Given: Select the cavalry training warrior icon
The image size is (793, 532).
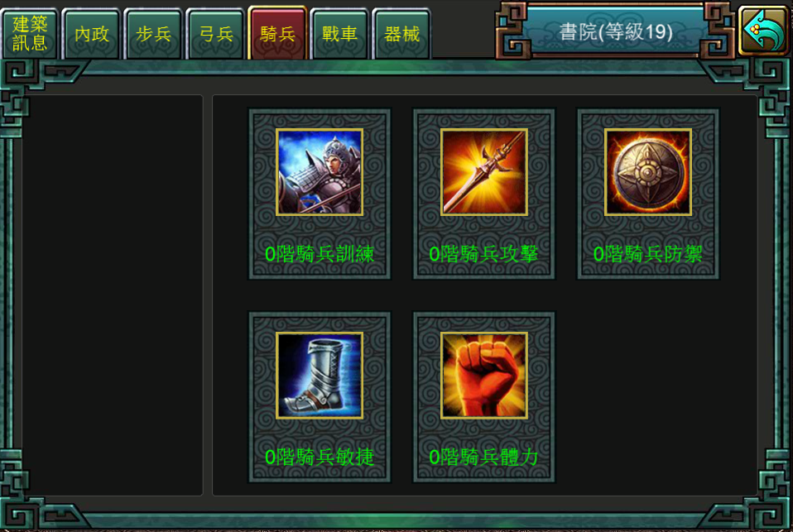Looking at the screenshot, I should [320, 172].
